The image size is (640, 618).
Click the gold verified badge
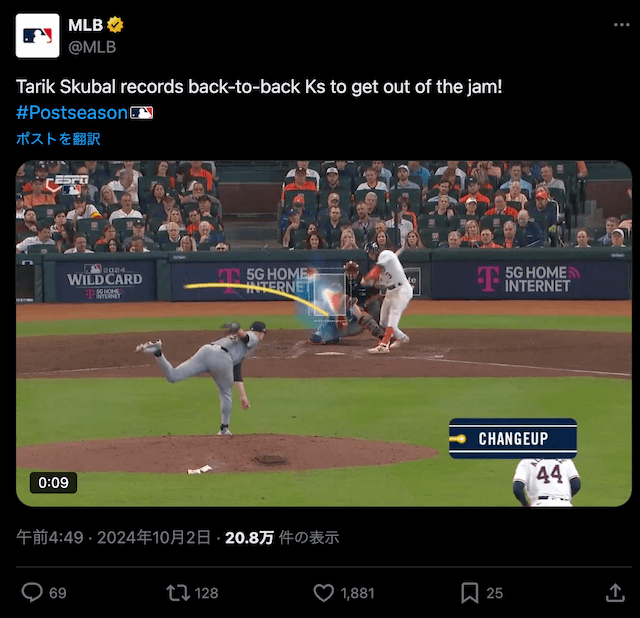click(115, 25)
